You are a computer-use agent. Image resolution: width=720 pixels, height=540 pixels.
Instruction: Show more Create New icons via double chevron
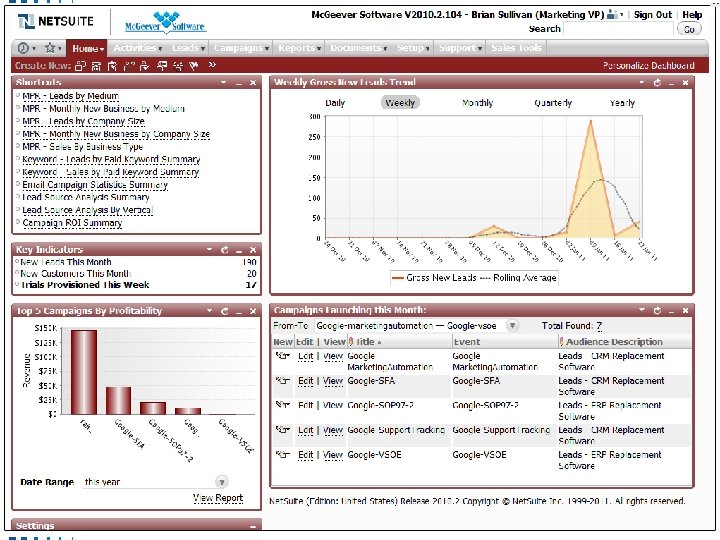212,65
